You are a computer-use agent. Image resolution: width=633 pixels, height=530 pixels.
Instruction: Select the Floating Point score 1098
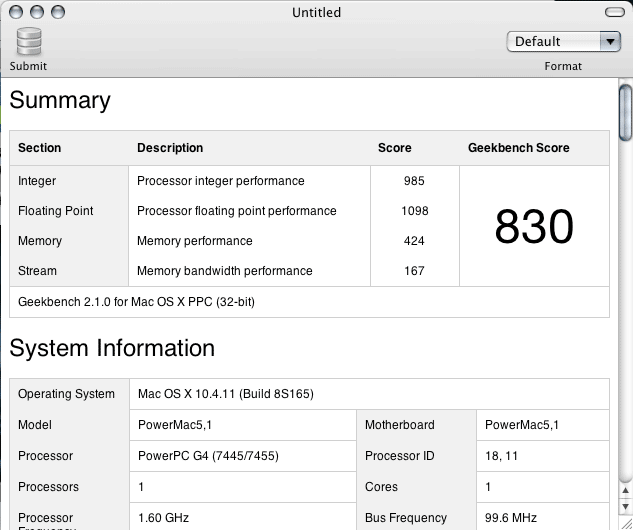414,211
